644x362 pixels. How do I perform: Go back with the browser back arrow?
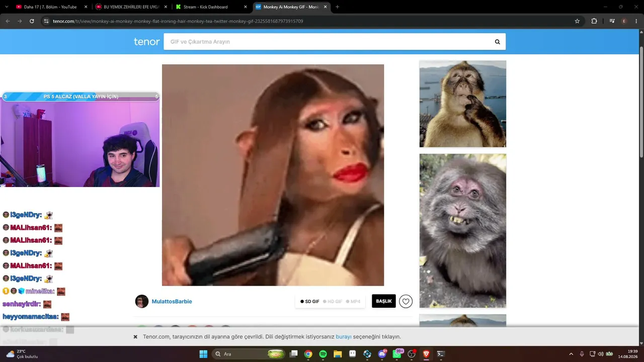click(8, 21)
